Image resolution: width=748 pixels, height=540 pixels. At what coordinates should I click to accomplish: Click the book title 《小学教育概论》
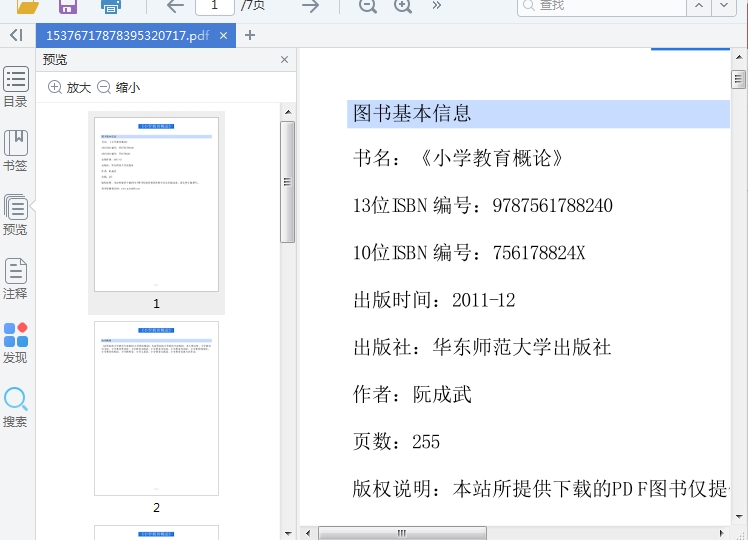(491, 158)
